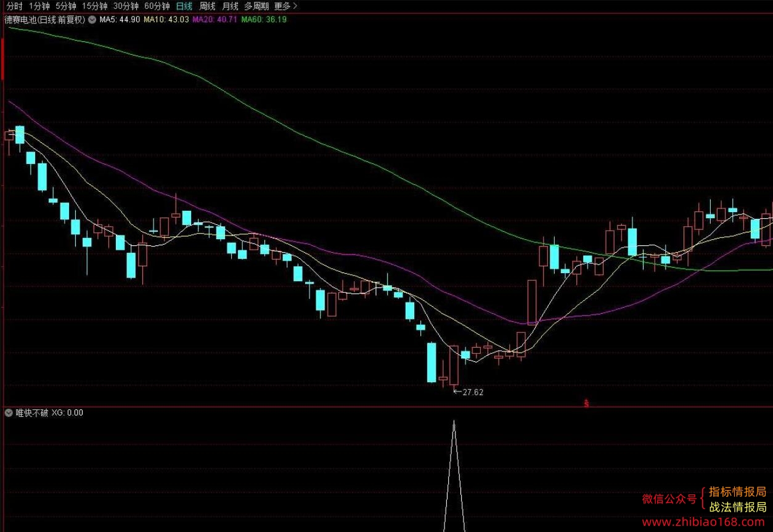Select the 1分钟 period tab
The width and height of the screenshot is (773, 532).
tap(39, 6)
